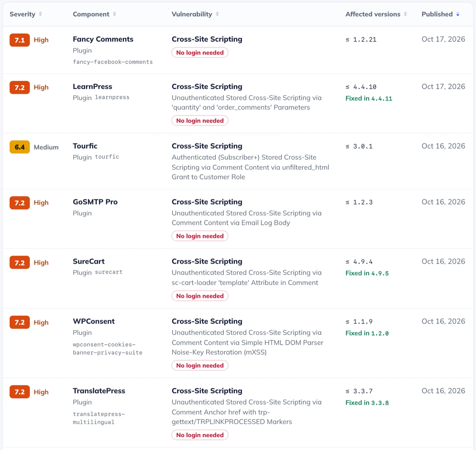The width and height of the screenshot is (476, 450).
Task: Click the fancy-facebook-comments slug
Action: click(x=113, y=62)
